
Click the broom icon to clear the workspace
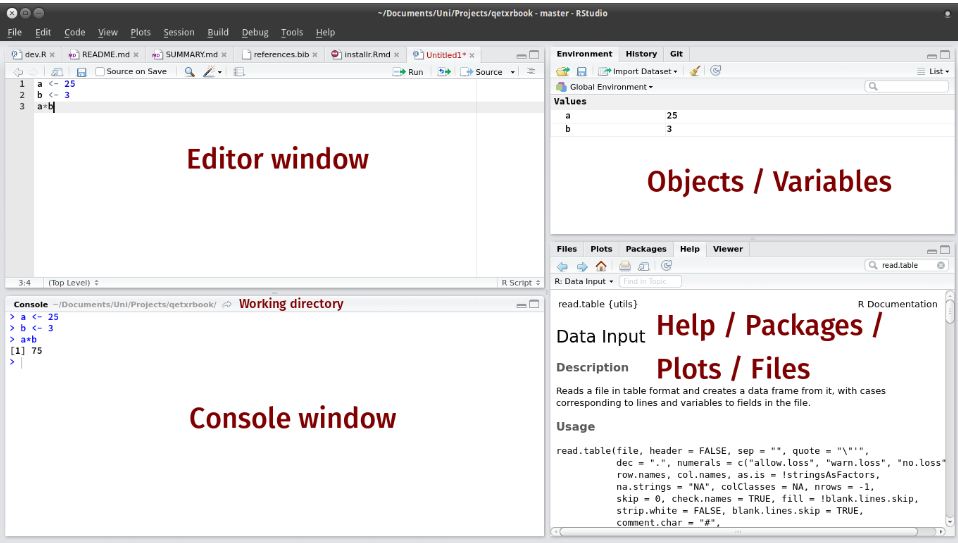pyautogui.click(x=695, y=71)
